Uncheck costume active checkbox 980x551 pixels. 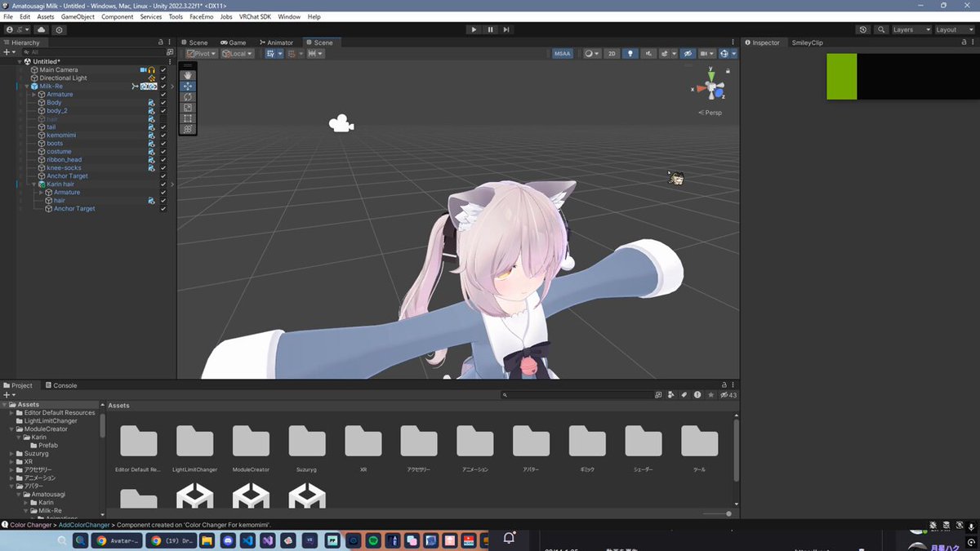click(163, 152)
